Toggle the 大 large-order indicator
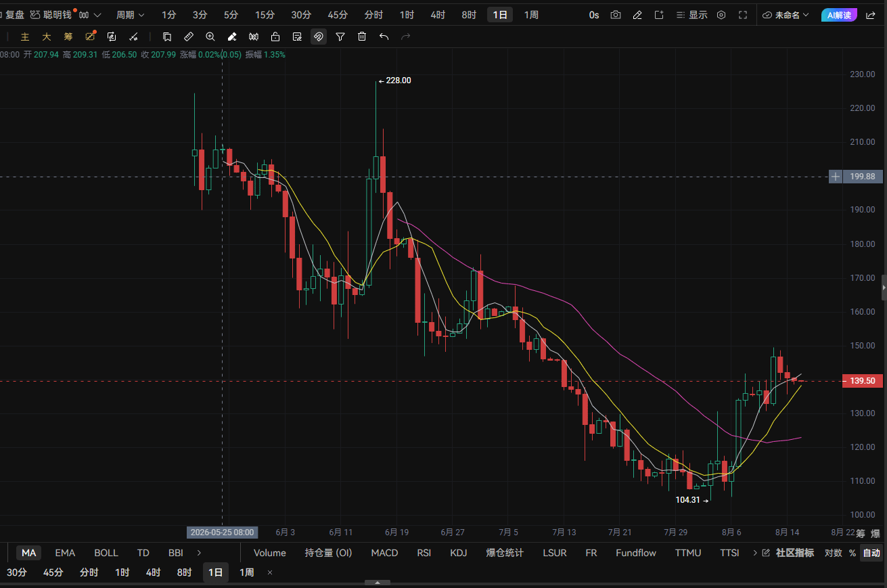887x588 pixels. (47, 37)
